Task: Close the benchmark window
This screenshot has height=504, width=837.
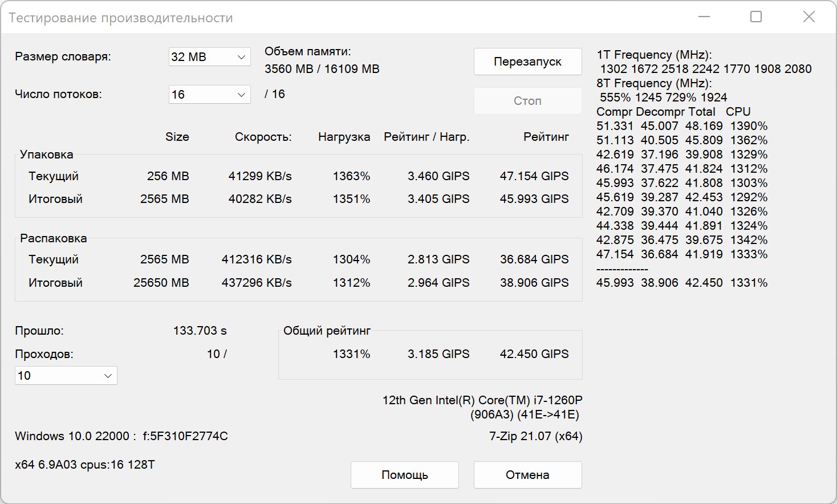Action: coord(808,17)
